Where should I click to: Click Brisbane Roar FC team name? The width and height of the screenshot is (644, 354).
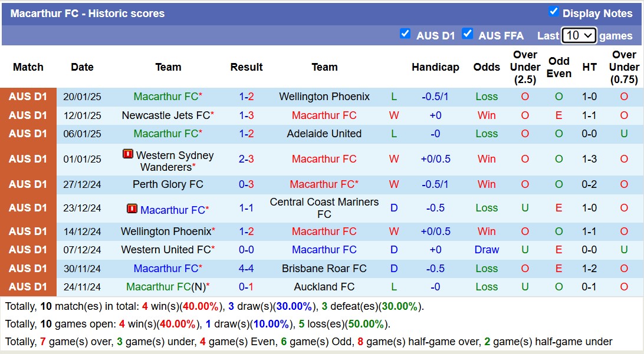tap(324, 269)
